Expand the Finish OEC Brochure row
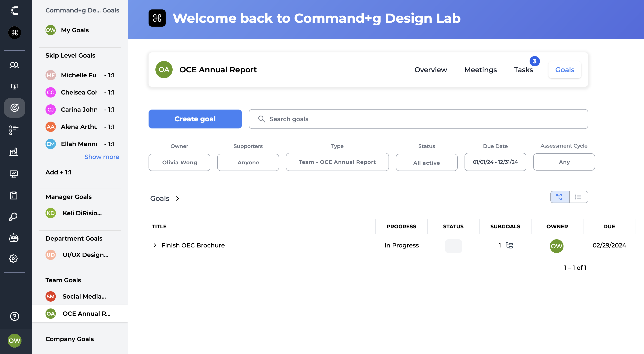This screenshot has height=354, width=644. click(155, 246)
